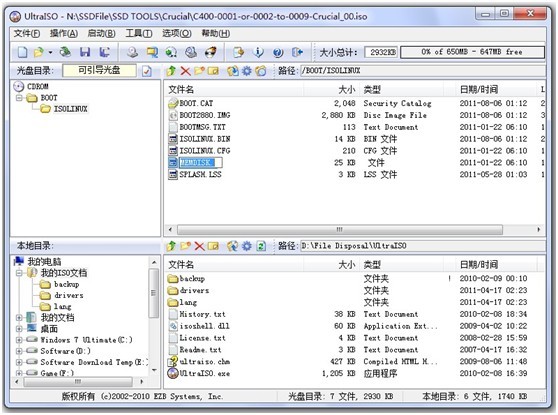Click the Help question mark icon
The height and width of the screenshot is (415, 558).
point(278,52)
